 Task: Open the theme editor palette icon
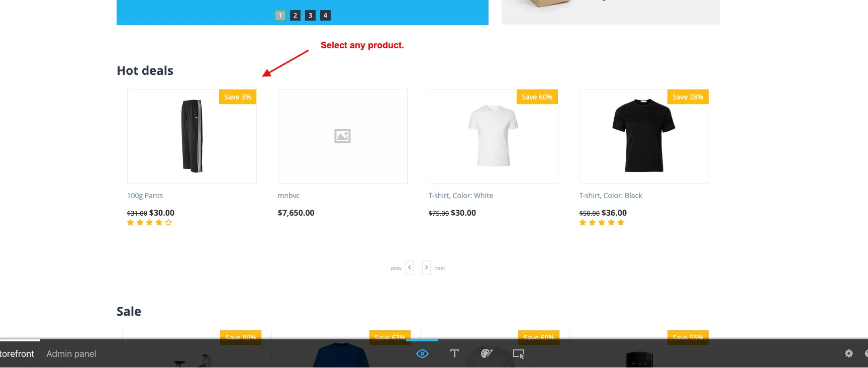487,354
